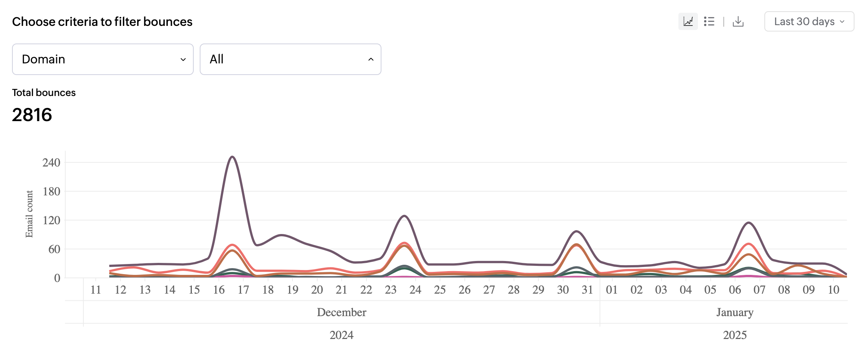
Task: Click the download arrow icon to export data
Action: click(738, 21)
